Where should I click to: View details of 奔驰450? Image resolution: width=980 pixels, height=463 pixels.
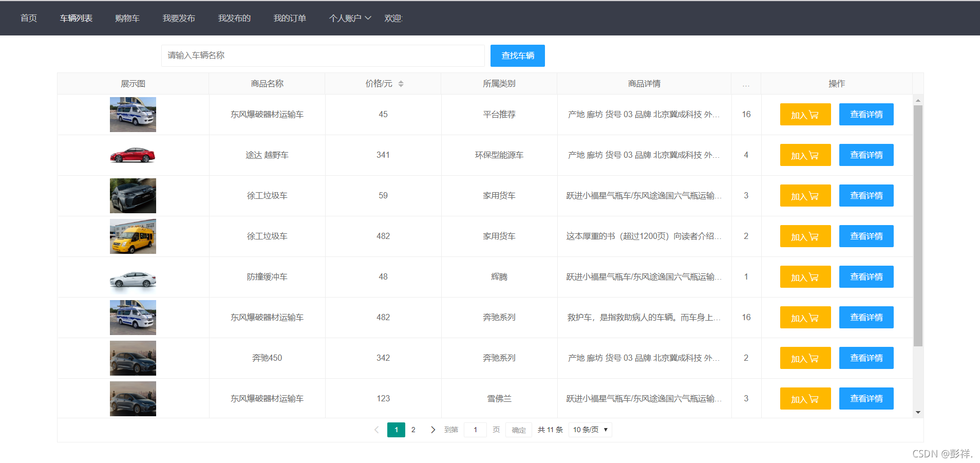(x=866, y=358)
